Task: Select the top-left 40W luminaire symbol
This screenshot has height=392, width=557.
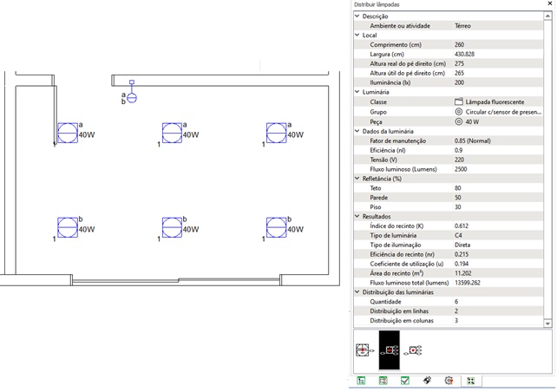Action: (x=67, y=133)
